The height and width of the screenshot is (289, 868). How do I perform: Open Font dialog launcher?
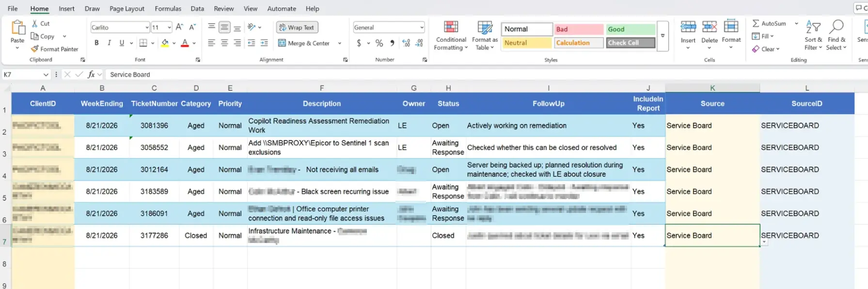[198, 60]
